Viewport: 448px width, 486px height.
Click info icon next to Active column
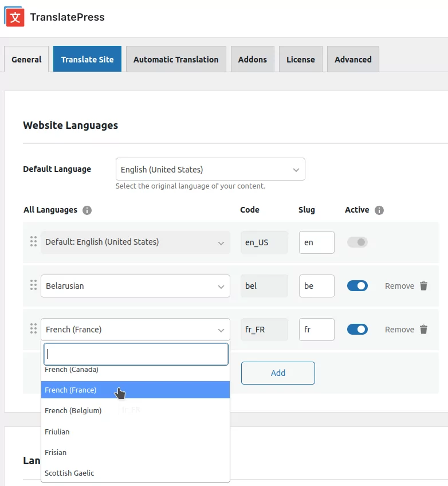379,210
